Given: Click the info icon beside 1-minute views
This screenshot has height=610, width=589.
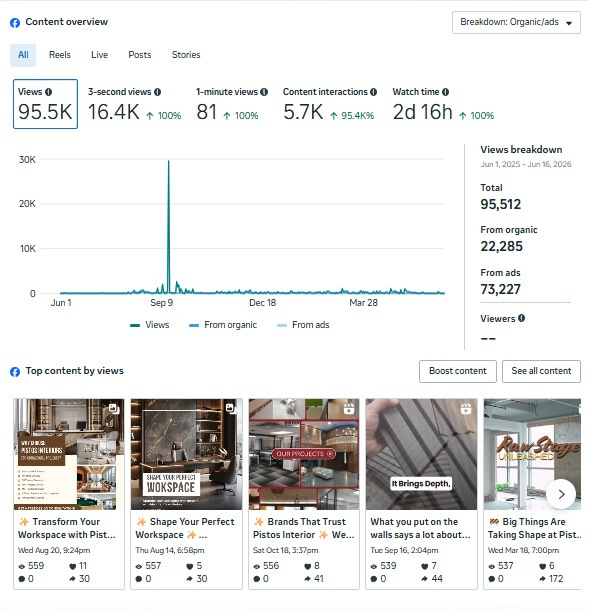Looking at the screenshot, I should (x=264, y=92).
